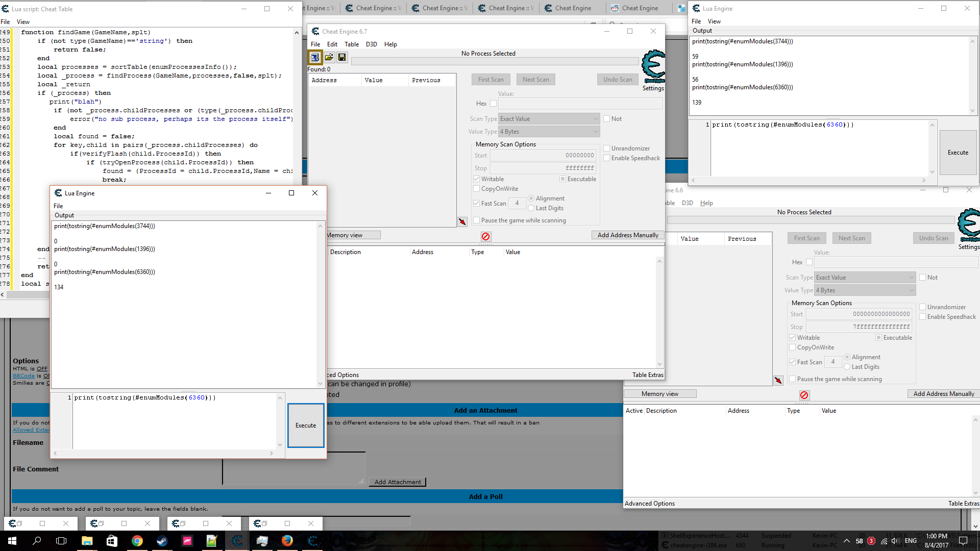
Task: Enable the Pause game while scanning toggle
Action: click(476, 220)
